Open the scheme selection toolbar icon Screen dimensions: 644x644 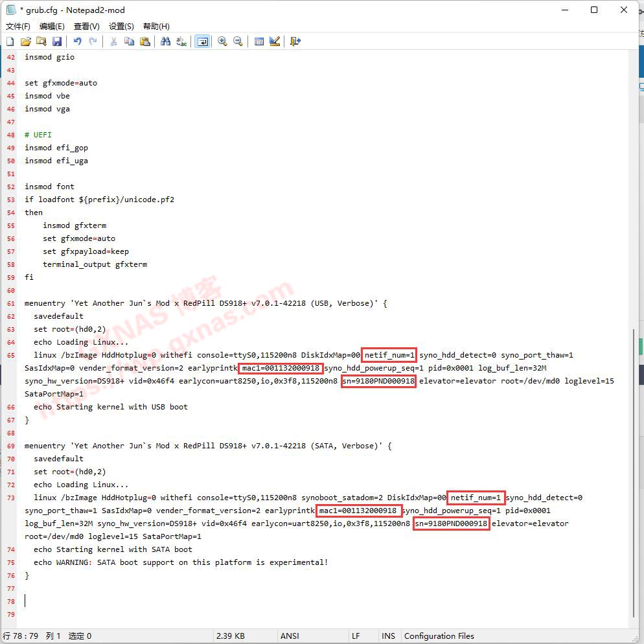(259, 41)
